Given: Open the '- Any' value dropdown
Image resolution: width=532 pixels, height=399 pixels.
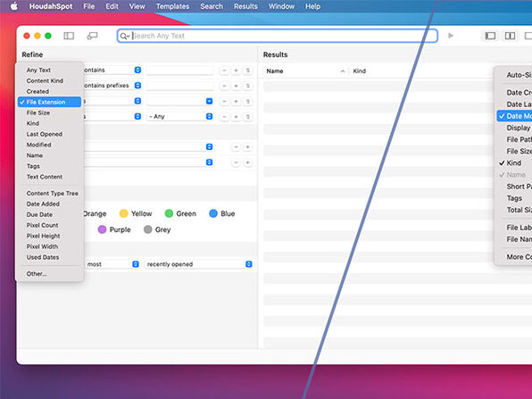Looking at the screenshot, I should [x=210, y=116].
